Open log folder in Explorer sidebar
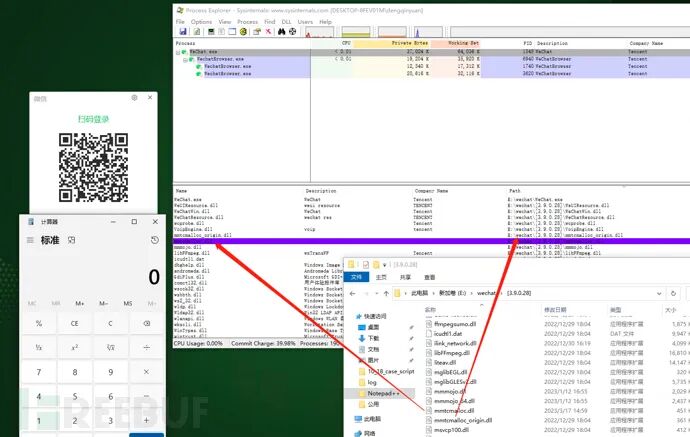690x437 pixels. pyautogui.click(x=368, y=382)
